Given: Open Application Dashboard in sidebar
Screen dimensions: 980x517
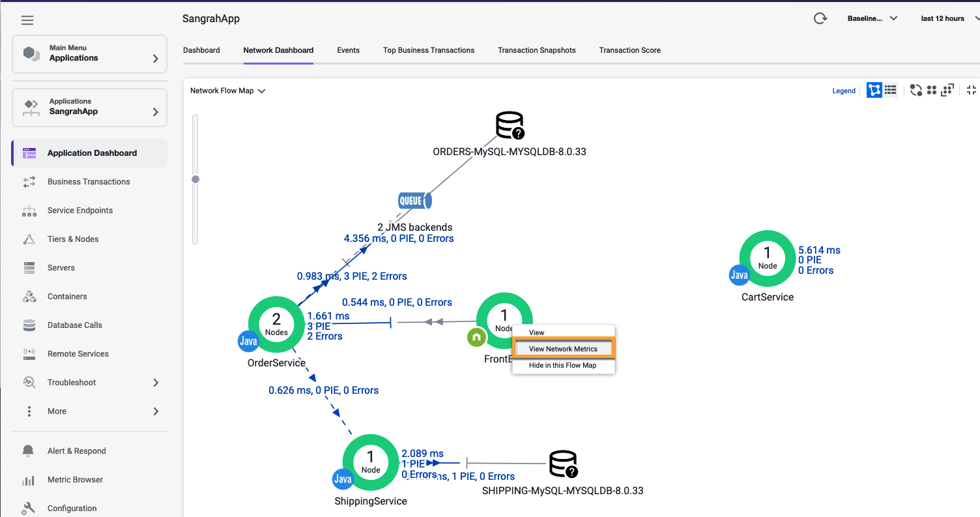Looking at the screenshot, I should tap(89, 153).
